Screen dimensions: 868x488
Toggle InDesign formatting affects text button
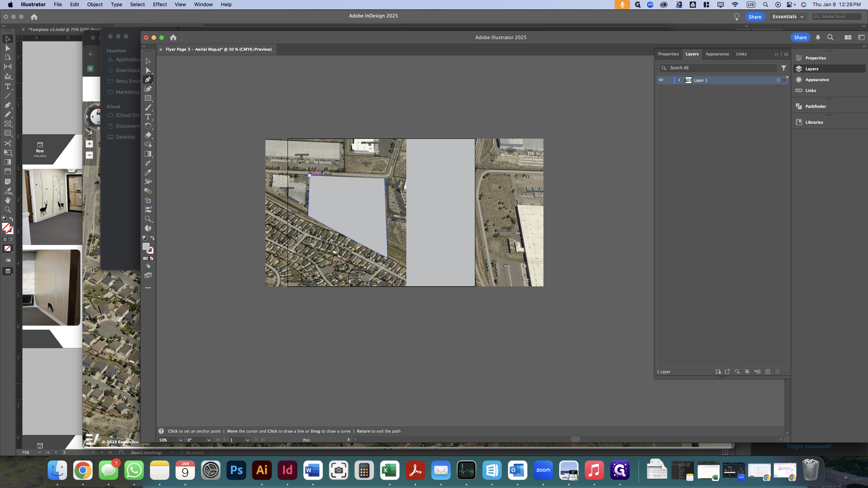[x=11, y=240]
